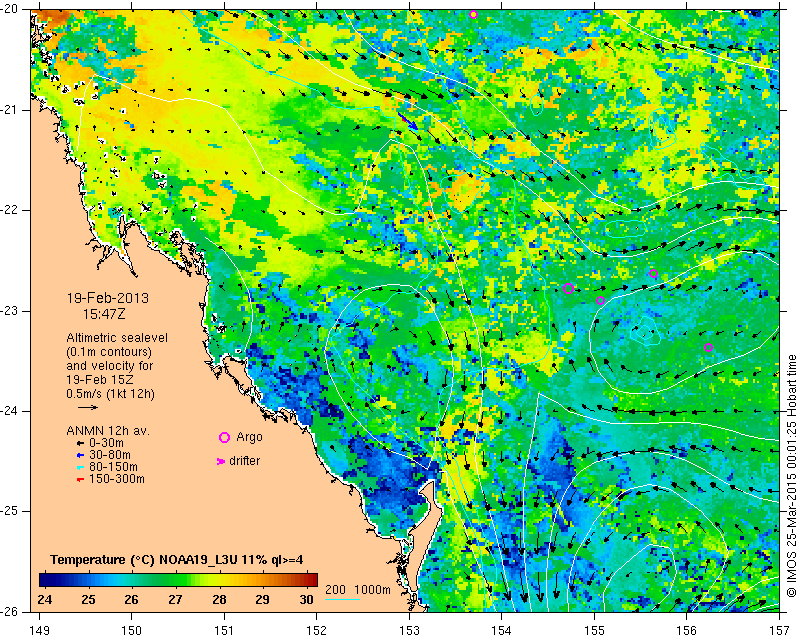Click the '(0.1m contours)' text line
The width and height of the screenshot is (800, 640).
(x=109, y=352)
